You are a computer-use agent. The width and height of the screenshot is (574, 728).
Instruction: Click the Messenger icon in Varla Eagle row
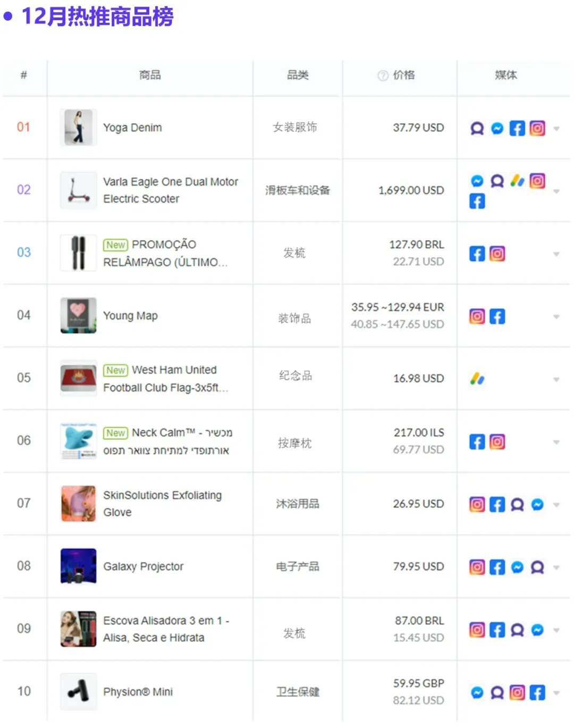477,181
